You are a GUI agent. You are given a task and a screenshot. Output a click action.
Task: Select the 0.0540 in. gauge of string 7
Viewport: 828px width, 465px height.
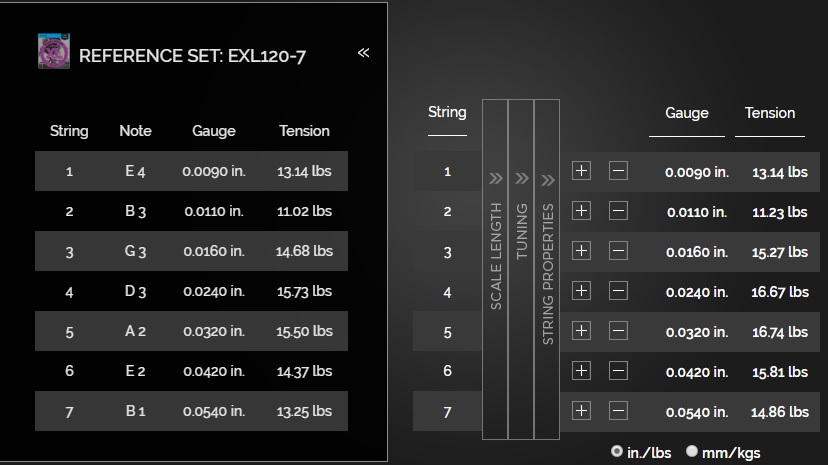pyautogui.click(x=697, y=412)
